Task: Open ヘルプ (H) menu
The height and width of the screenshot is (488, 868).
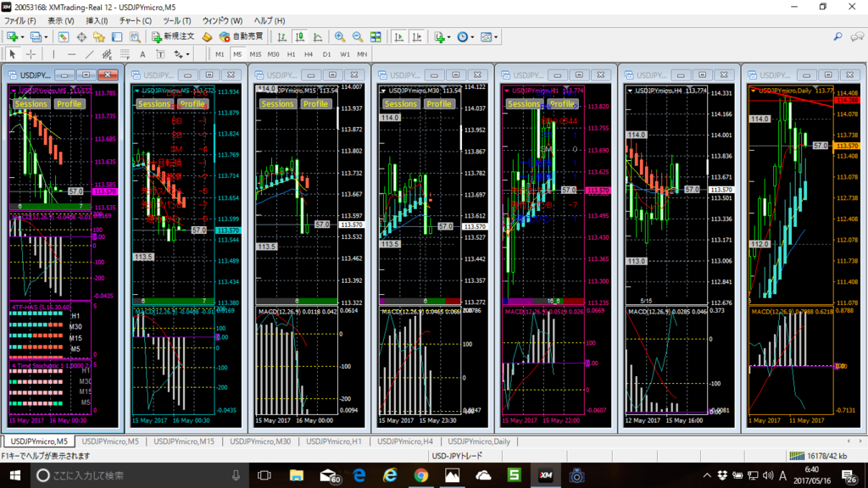Action: point(269,20)
